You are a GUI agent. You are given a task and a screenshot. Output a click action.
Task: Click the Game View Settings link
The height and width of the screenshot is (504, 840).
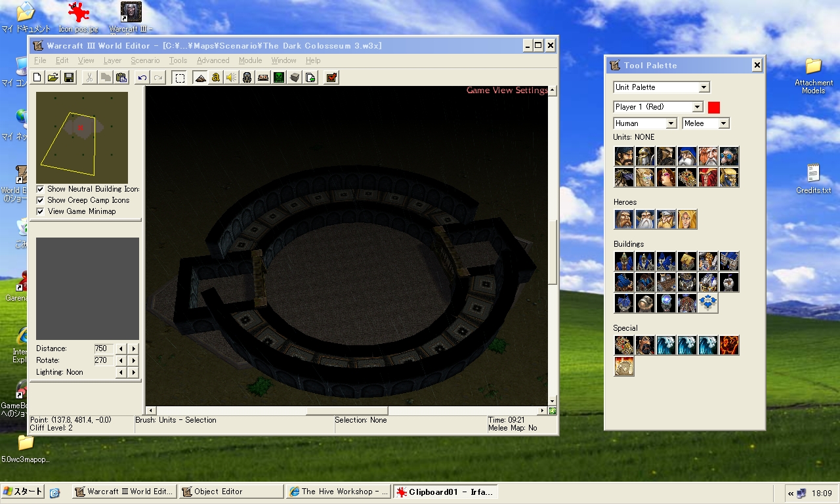click(x=507, y=91)
